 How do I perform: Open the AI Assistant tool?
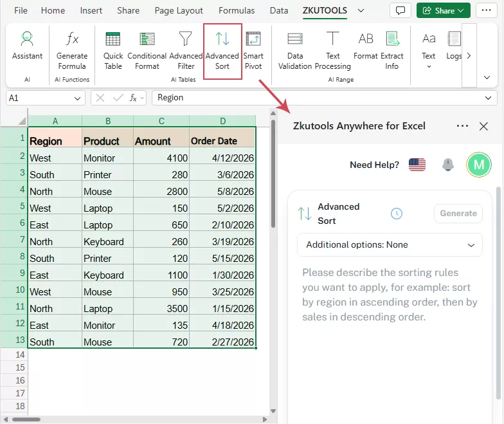tap(27, 46)
